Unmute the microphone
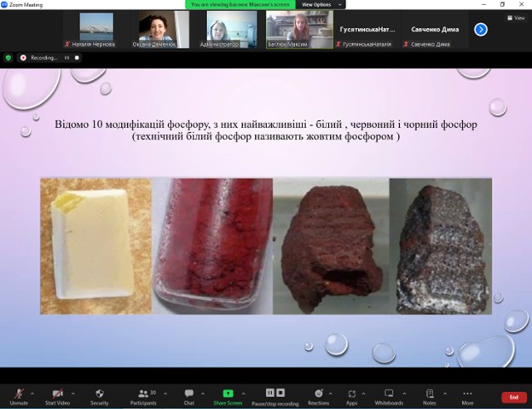Screen dimensions: 532x409 (x=19, y=396)
